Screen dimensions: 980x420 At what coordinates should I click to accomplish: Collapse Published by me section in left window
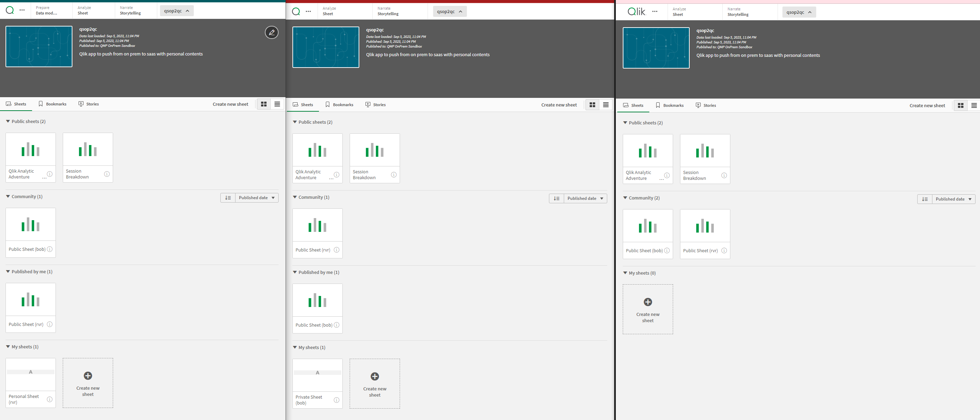8,272
